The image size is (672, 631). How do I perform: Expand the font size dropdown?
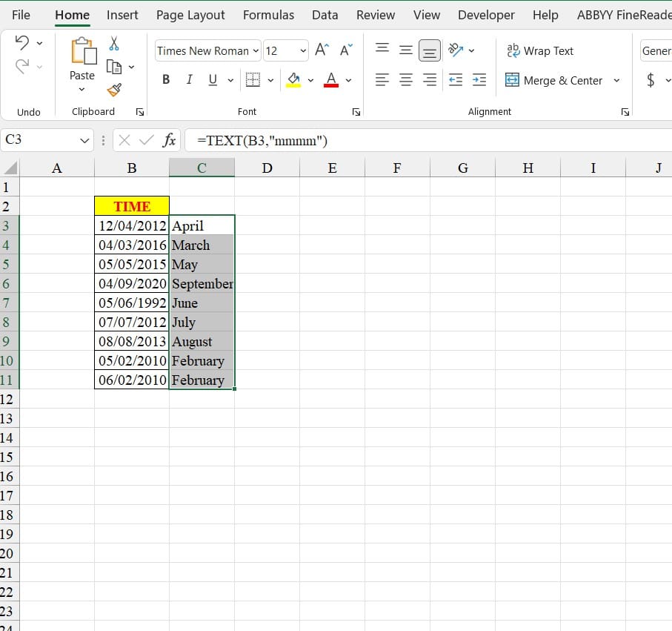coord(303,50)
